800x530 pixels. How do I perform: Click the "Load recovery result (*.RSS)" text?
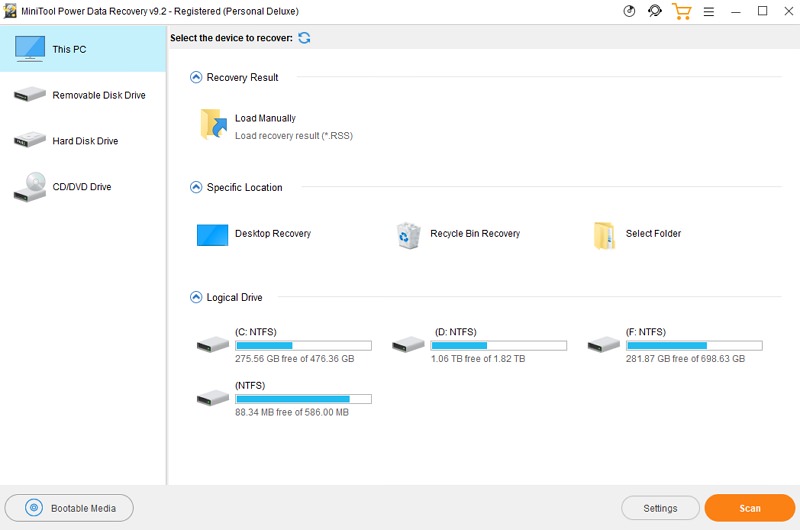(x=293, y=136)
